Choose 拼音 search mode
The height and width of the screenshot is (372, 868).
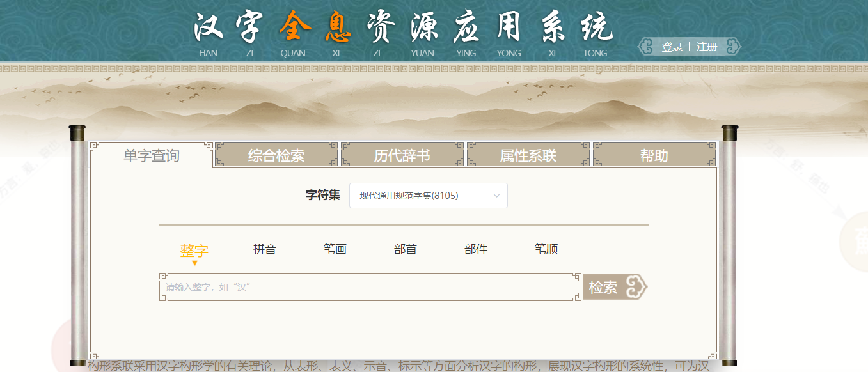265,249
